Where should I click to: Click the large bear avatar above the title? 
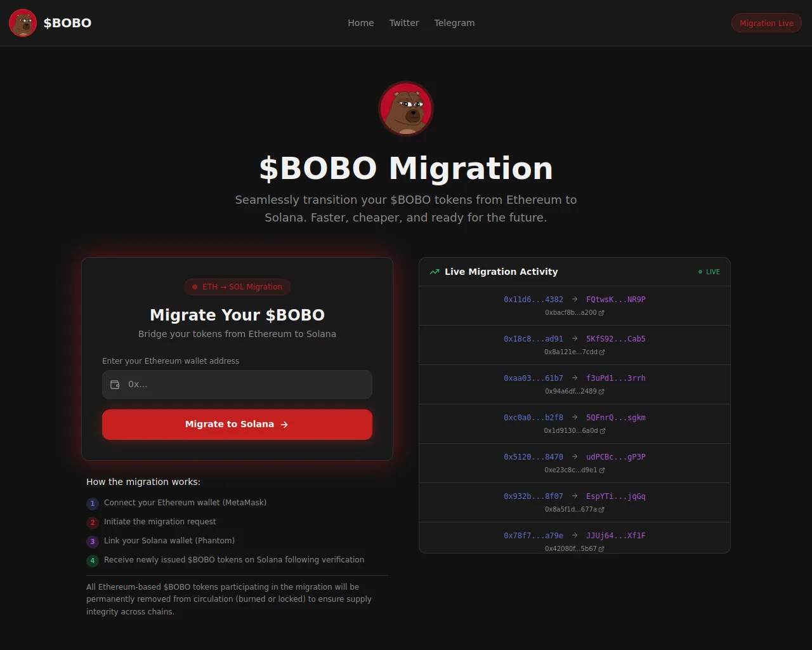(x=406, y=109)
